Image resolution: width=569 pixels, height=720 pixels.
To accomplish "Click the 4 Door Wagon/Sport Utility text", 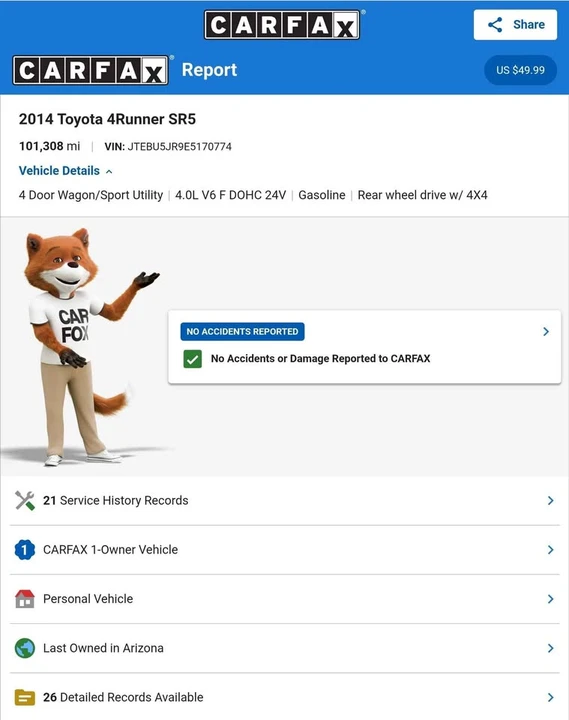I will click(x=91, y=196).
